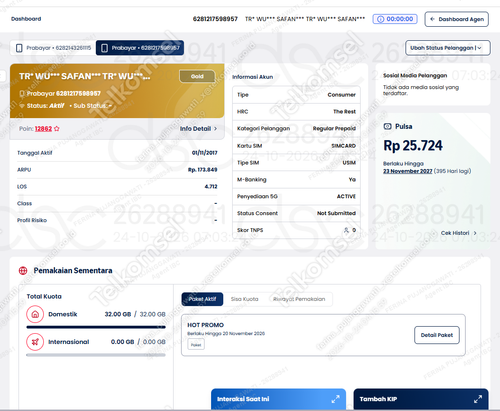This screenshot has height=411, width=500.
Task: Expand the Tambah KIP panel icon
Action: coord(478,399)
